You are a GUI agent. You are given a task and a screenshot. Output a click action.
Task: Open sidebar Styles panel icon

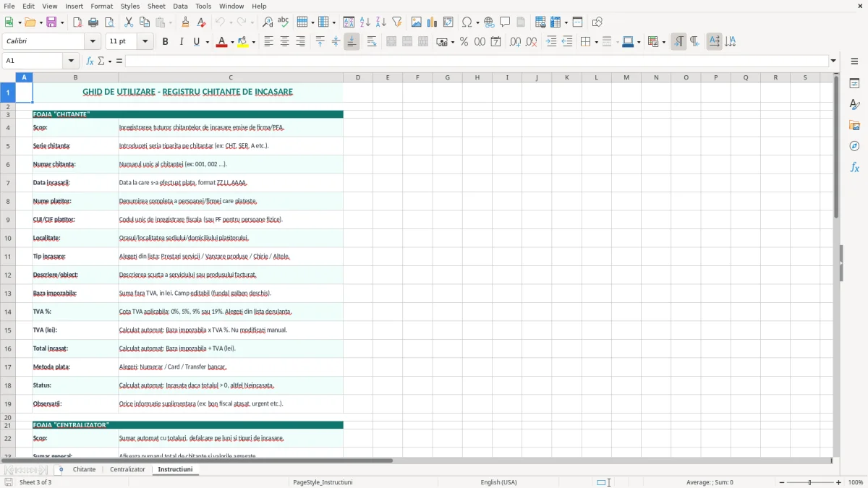854,105
